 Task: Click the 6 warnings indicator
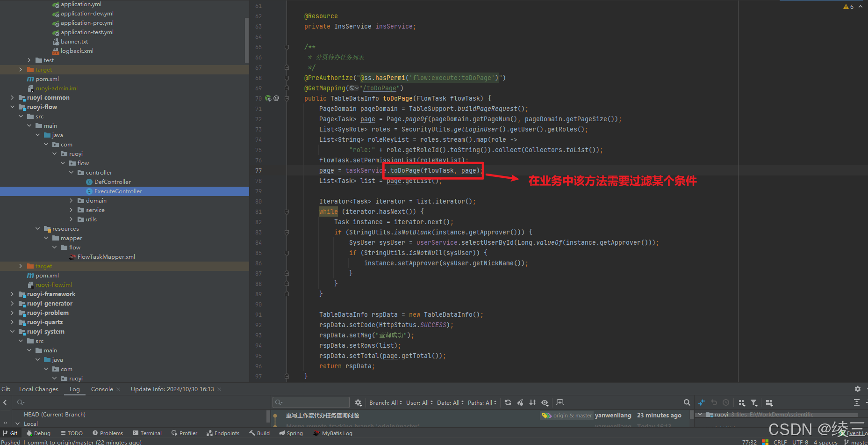849,7
